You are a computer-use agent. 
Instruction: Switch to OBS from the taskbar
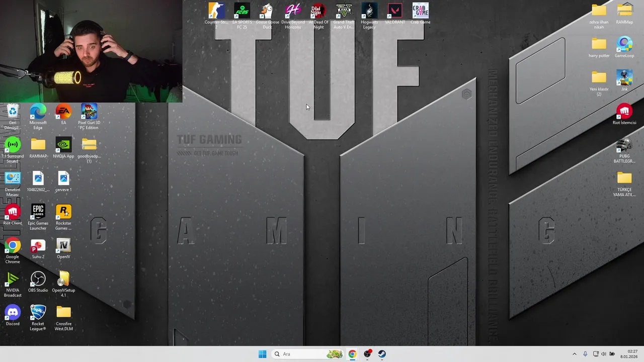coord(367,354)
